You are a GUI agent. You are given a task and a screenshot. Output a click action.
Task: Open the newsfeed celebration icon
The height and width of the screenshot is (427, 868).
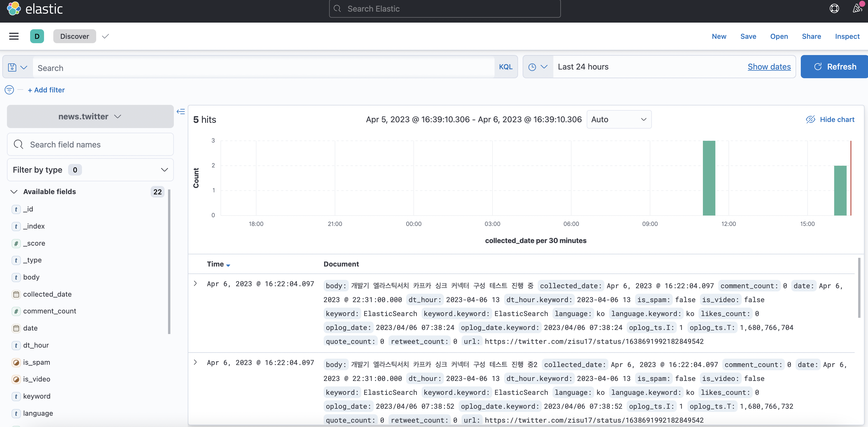857,8
